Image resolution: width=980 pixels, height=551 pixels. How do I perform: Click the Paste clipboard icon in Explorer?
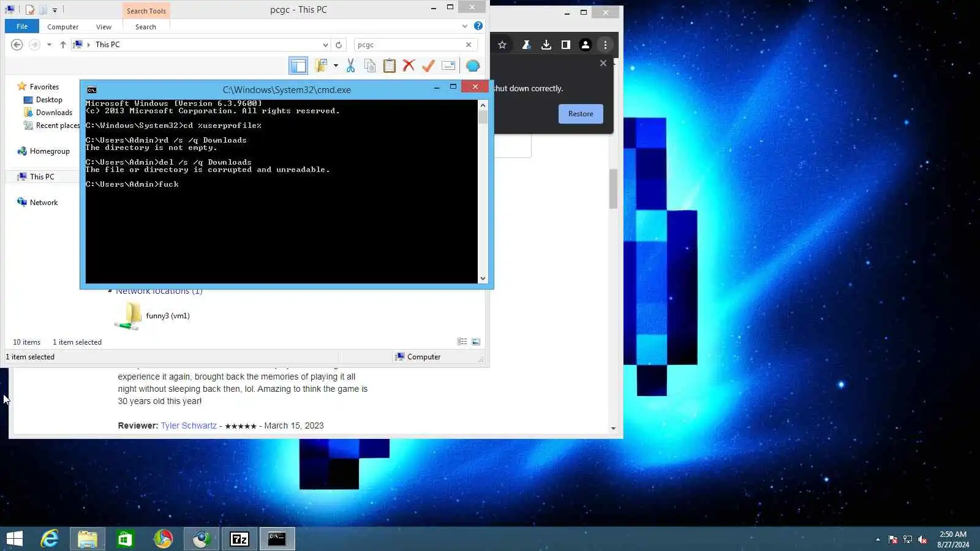[390, 66]
